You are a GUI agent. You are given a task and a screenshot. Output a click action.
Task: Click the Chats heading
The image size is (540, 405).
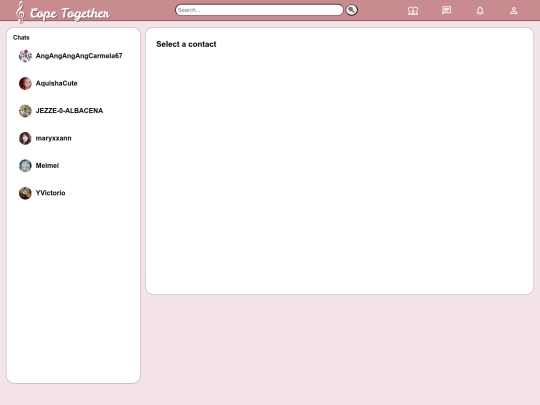coord(21,38)
